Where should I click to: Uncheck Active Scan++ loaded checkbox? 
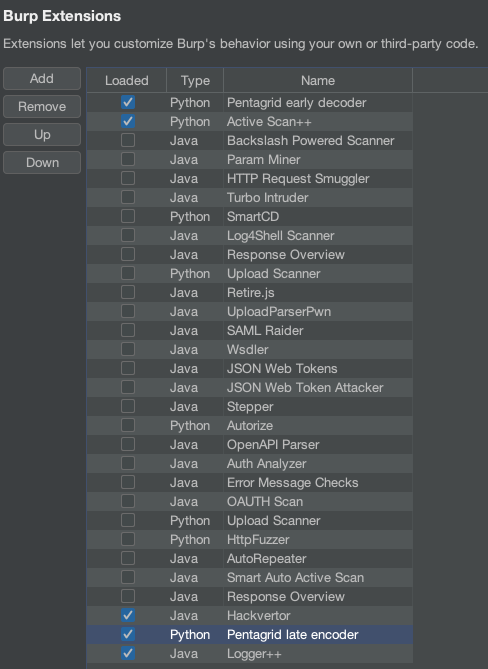pyautogui.click(x=128, y=122)
